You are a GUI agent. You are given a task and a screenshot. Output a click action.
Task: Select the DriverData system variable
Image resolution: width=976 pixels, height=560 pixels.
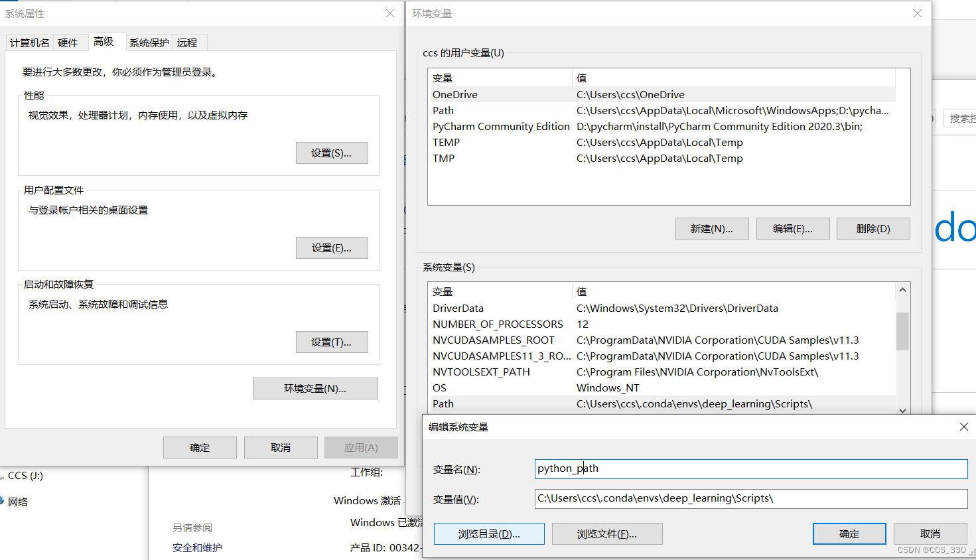(x=662, y=308)
